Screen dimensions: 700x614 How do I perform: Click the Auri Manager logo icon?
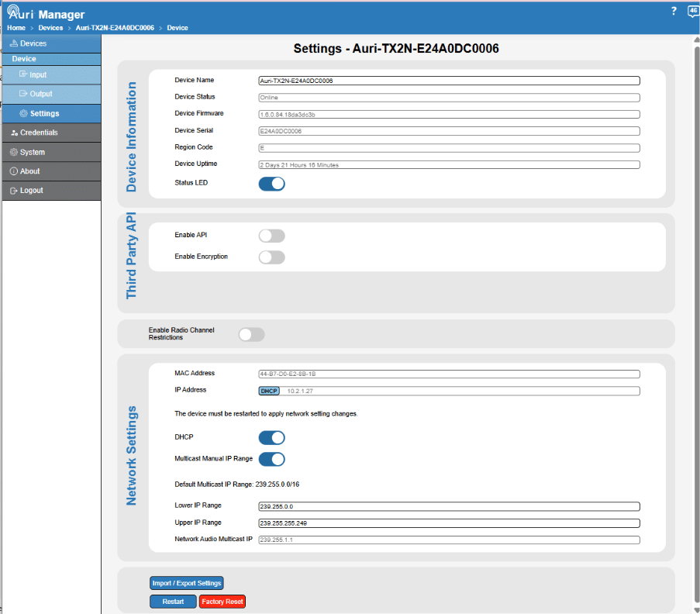[13, 10]
